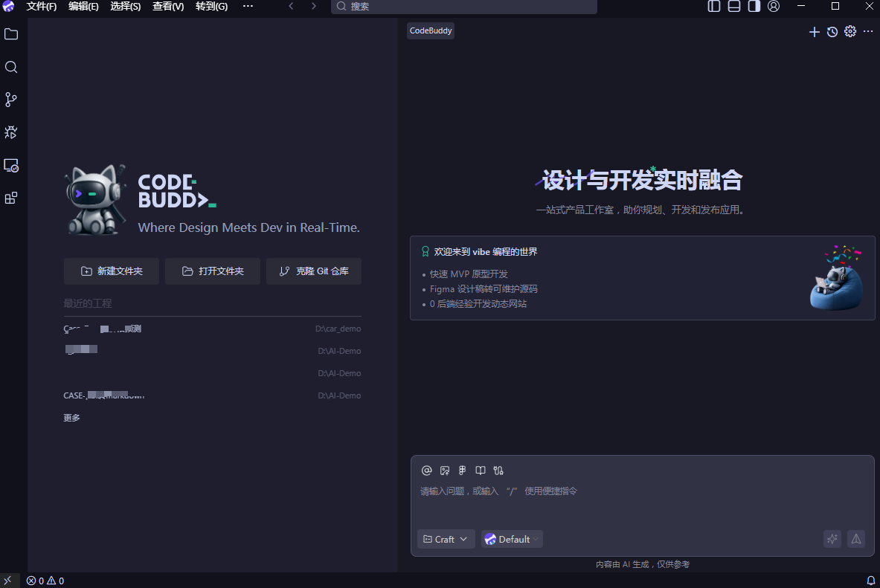This screenshot has width=880, height=588.
Task: Open the Run and Debug bug icon
Action: click(11, 132)
